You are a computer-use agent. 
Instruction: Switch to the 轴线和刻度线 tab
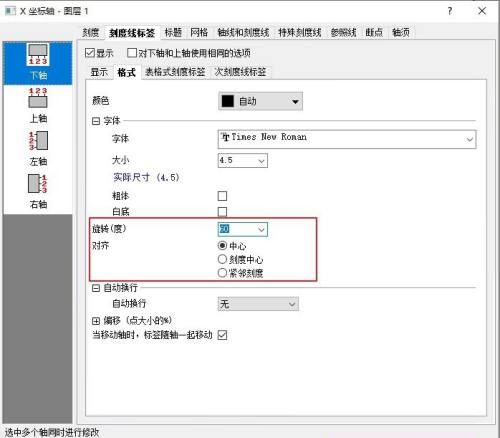(x=243, y=32)
